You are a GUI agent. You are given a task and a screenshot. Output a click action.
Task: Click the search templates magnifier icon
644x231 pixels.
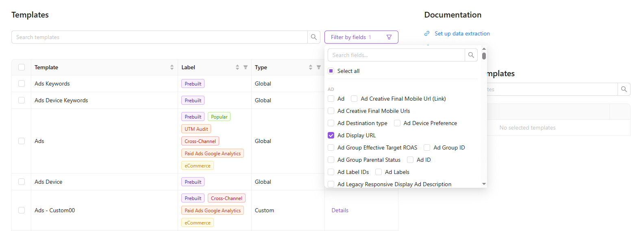point(313,37)
